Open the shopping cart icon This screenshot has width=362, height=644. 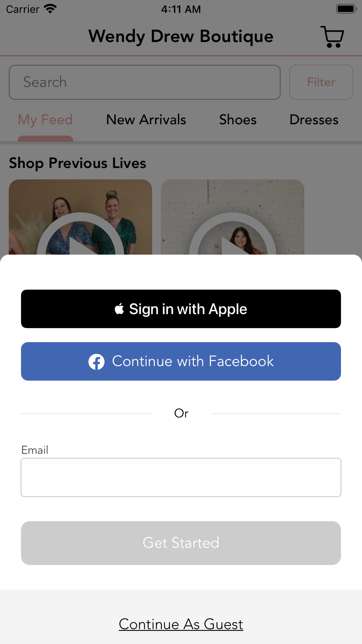click(x=332, y=37)
